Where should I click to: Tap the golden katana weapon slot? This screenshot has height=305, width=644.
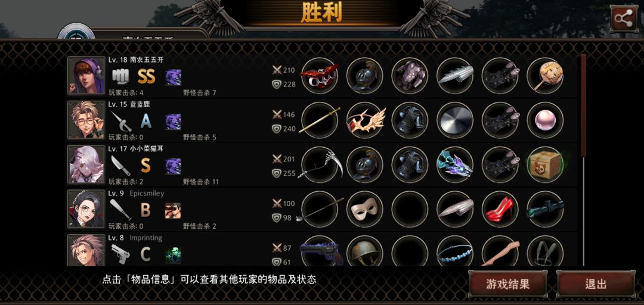pyautogui.click(x=320, y=120)
